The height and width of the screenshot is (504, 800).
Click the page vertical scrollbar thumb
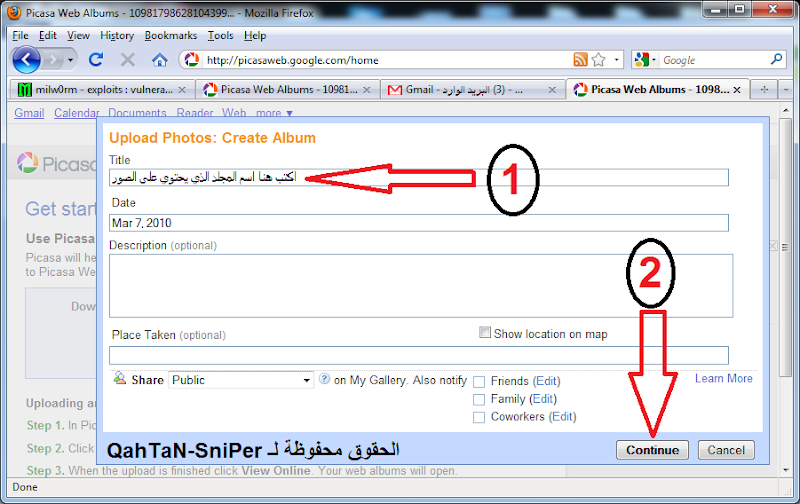[786, 247]
